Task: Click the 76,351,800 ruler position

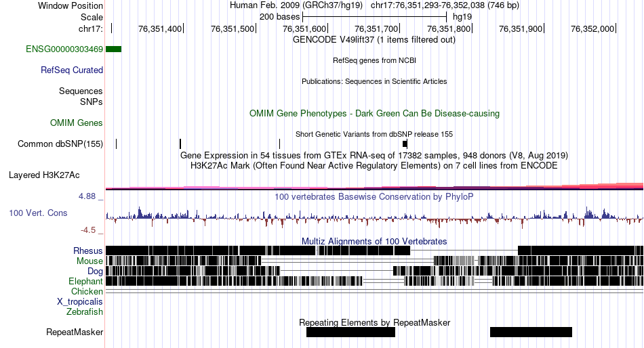Action: 449,28
